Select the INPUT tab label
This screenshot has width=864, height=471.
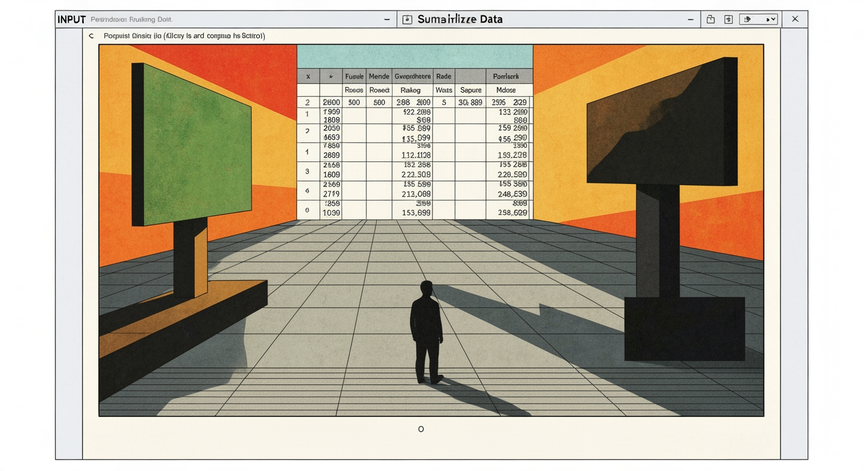tap(72, 19)
